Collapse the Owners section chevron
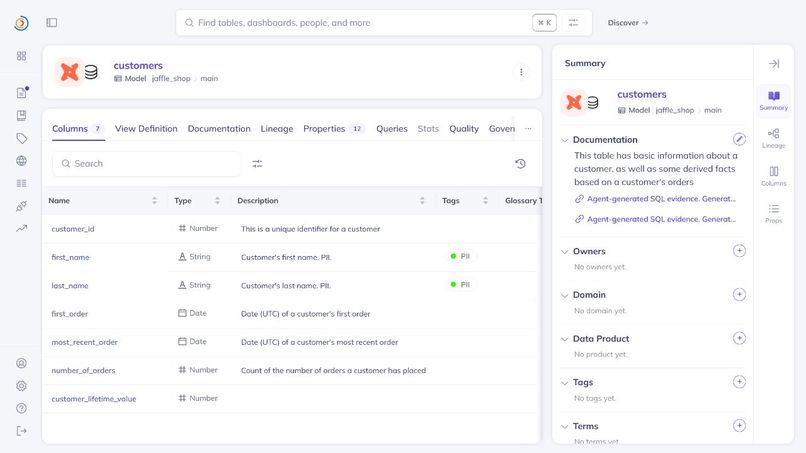The image size is (806, 453). tap(564, 251)
